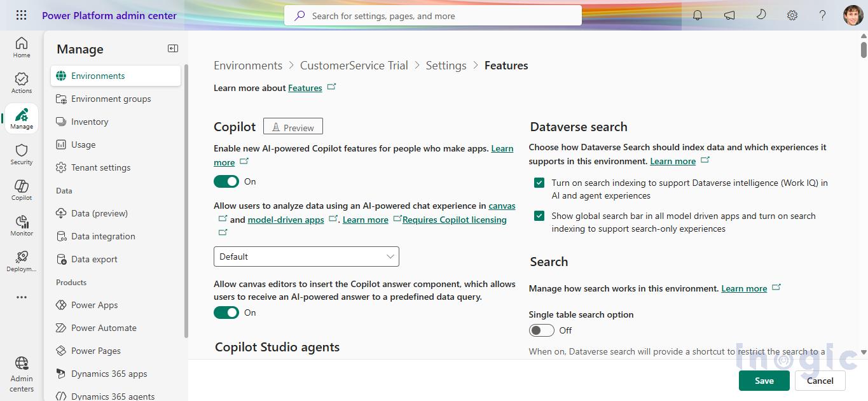Open Power Automate product page

pos(116,328)
